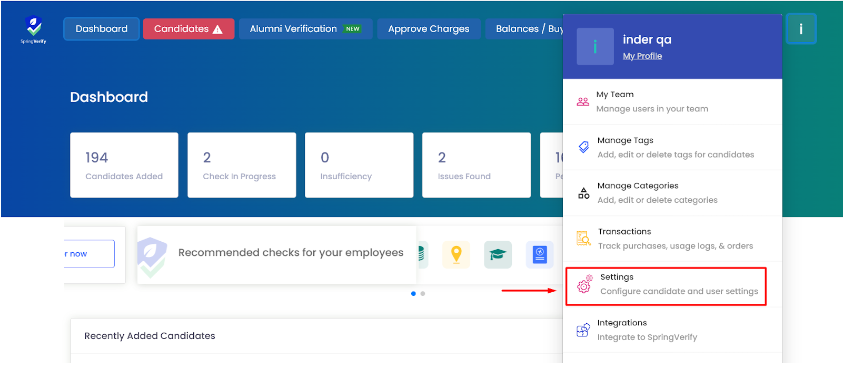
Task: Click 'Track purchases, usage logs, & orders' text
Action: pyautogui.click(x=676, y=246)
